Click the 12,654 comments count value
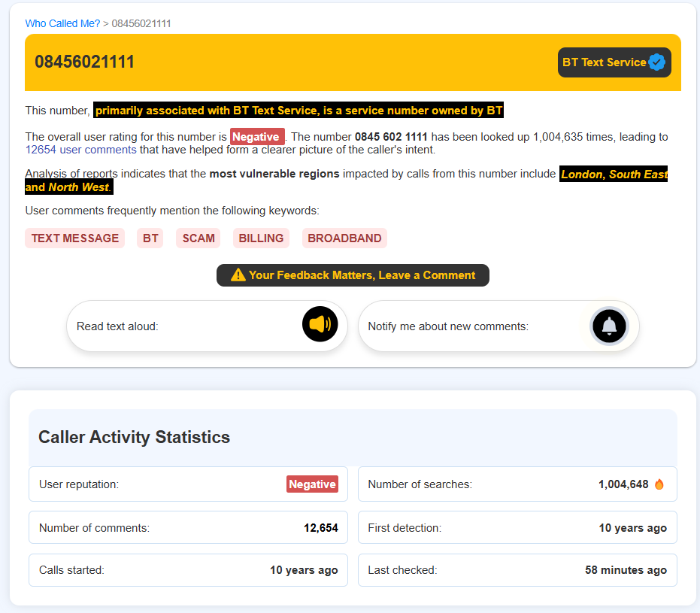 pos(320,528)
